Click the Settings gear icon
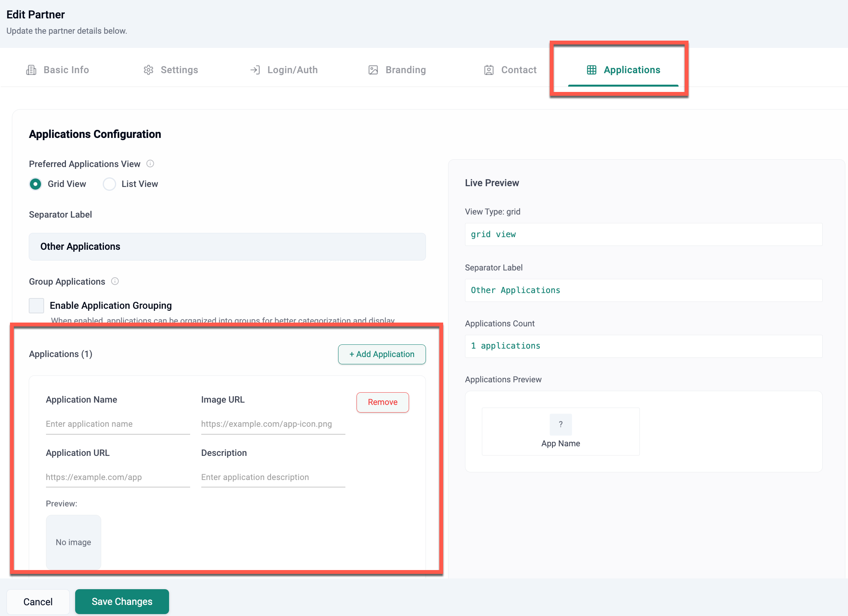 pos(148,70)
